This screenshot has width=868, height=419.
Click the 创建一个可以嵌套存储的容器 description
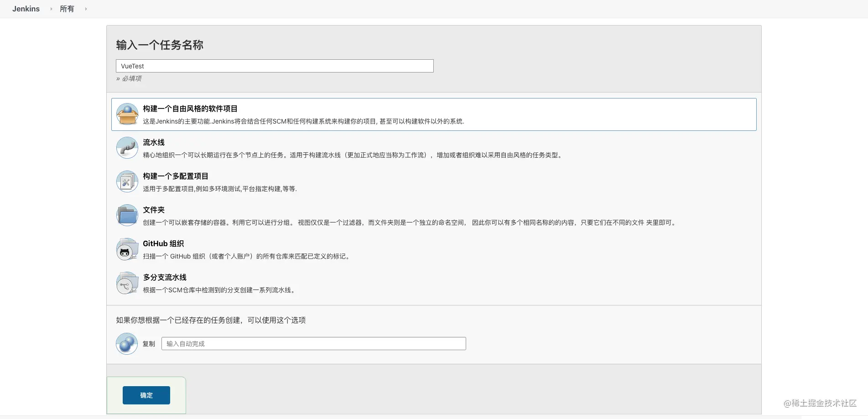tap(410, 222)
